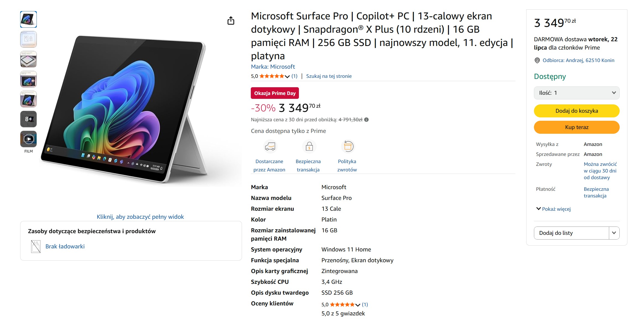
Task: Open the 'Szukaj na tej stronie' link
Action: pyautogui.click(x=329, y=76)
